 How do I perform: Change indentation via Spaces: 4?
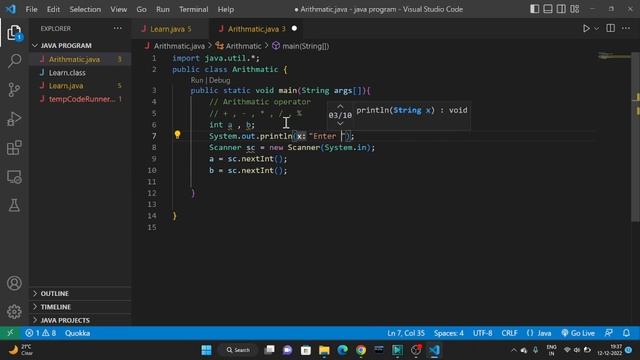point(449,333)
